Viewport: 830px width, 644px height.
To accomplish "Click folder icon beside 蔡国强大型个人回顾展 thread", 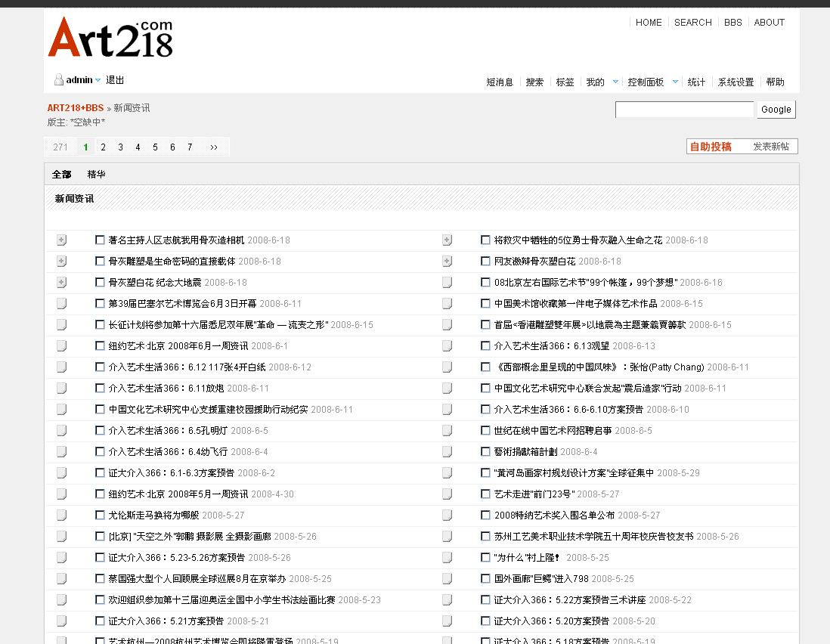I will [61, 579].
